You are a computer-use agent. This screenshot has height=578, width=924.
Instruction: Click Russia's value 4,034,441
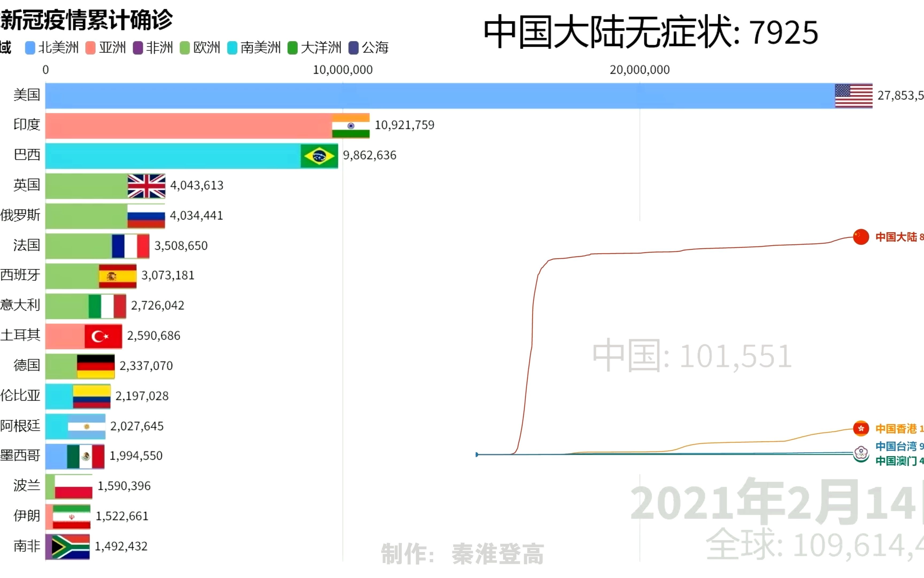[x=197, y=216]
